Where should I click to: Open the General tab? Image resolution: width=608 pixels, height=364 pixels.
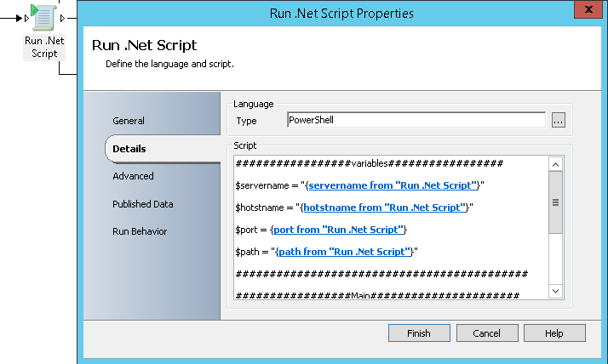click(x=129, y=121)
